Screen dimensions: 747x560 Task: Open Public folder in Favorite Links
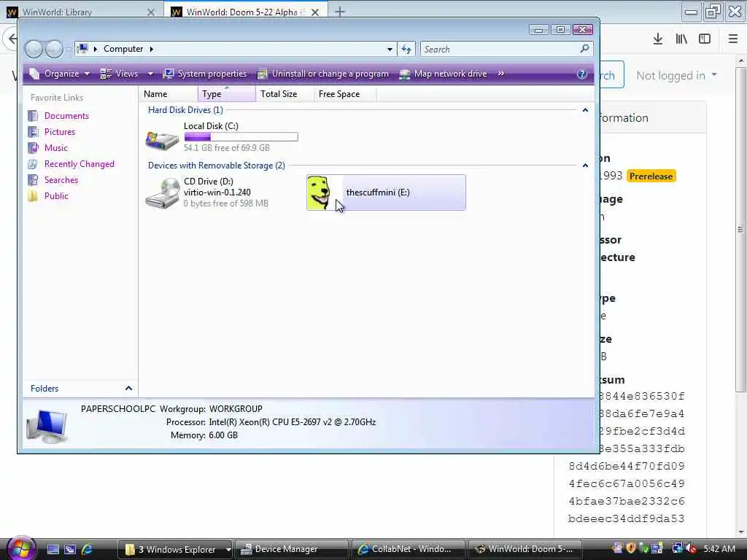pos(56,196)
